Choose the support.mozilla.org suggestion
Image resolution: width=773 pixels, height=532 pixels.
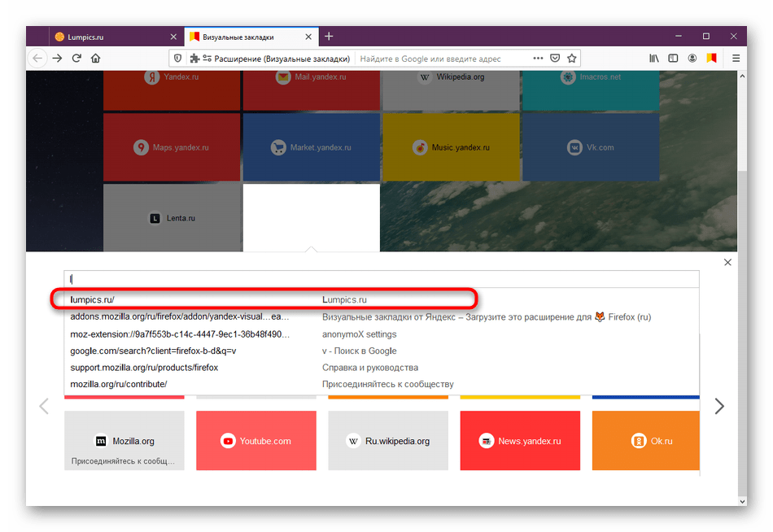382,368
